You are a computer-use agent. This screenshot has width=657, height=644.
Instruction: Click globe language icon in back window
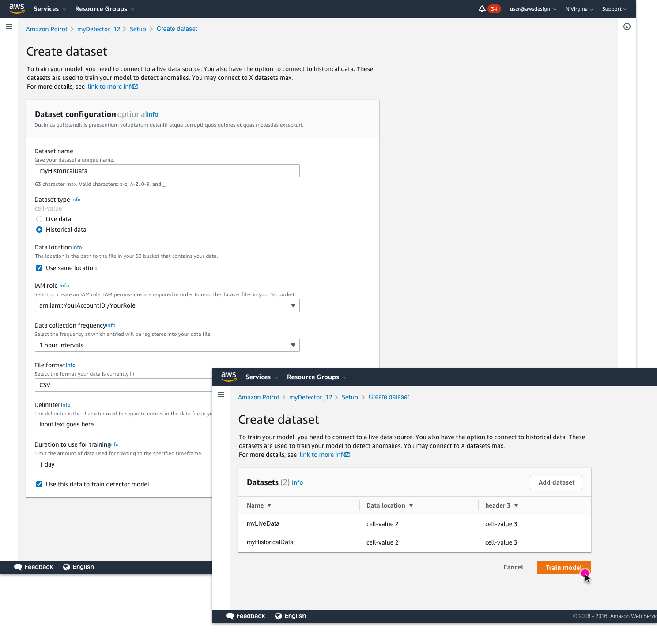point(67,567)
